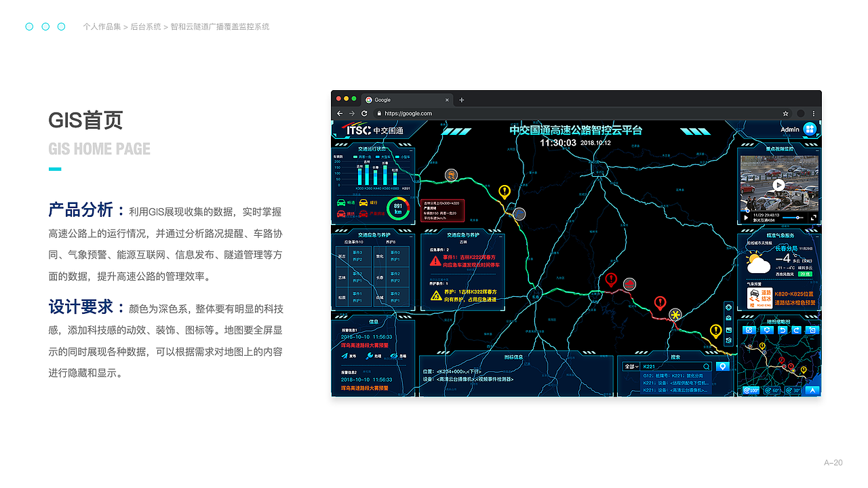Open the grid menu icon beside Admin
The width and height of the screenshot is (868, 488).
point(810,129)
